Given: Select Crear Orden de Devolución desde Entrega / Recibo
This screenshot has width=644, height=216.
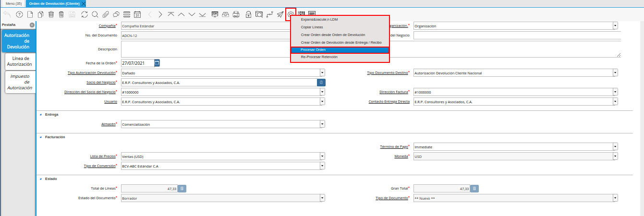Looking at the screenshot, I should click(x=340, y=42).
